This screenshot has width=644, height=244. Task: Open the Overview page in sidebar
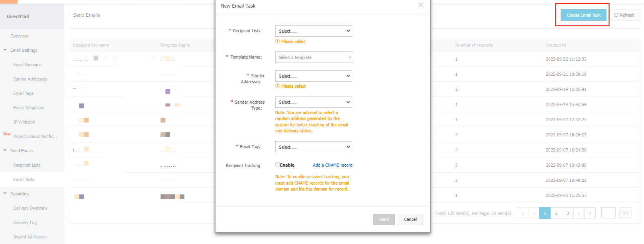19,36
